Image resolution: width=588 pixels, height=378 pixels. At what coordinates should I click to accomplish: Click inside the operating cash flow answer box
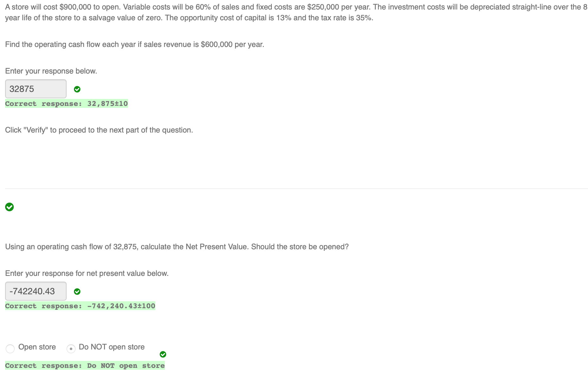(35, 89)
